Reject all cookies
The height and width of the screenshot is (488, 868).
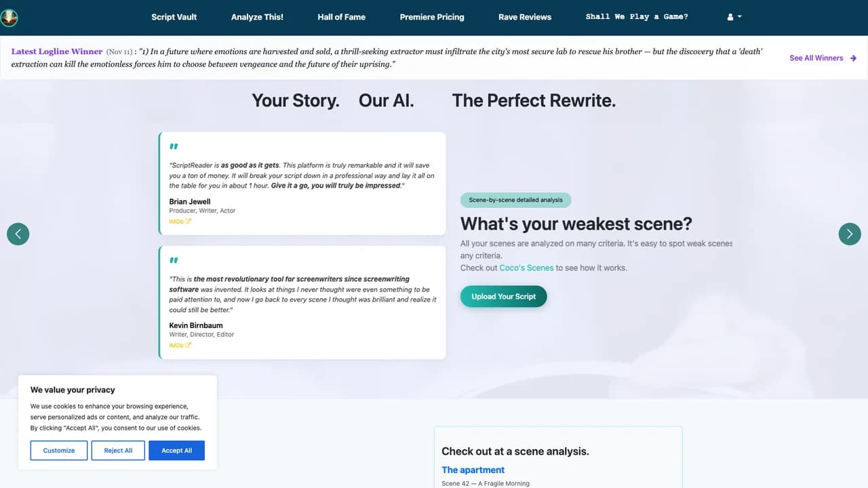(118, 451)
